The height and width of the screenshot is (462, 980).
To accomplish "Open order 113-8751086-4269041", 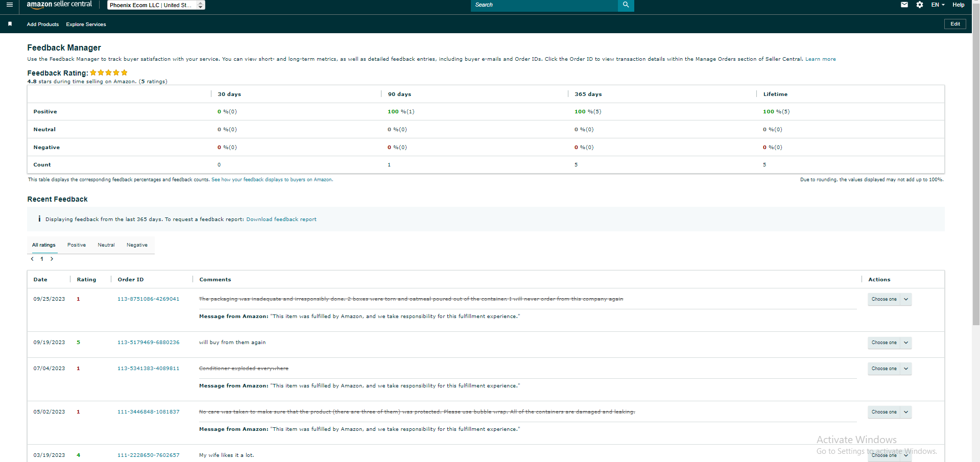I will (149, 299).
